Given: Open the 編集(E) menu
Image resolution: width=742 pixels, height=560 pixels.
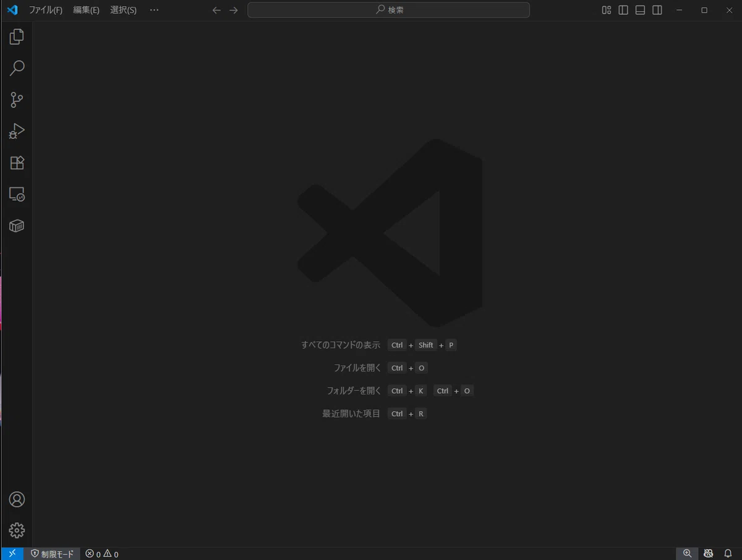Looking at the screenshot, I should click(x=86, y=10).
